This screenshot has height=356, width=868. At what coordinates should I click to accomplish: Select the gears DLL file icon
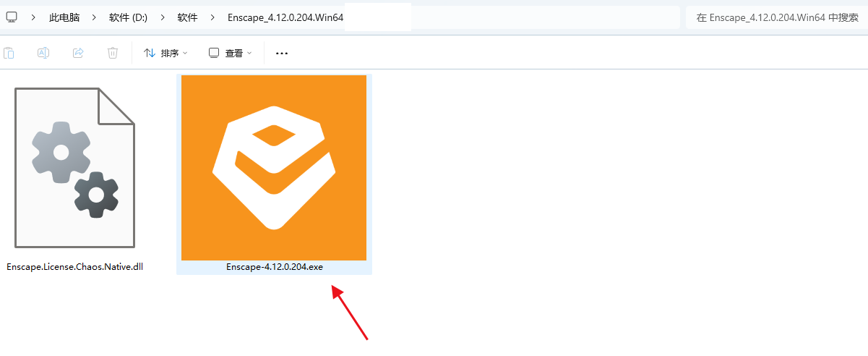[x=74, y=168]
